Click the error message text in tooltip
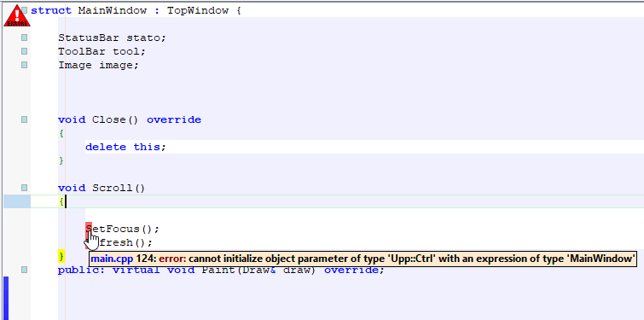The image size is (644, 320). [411, 259]
